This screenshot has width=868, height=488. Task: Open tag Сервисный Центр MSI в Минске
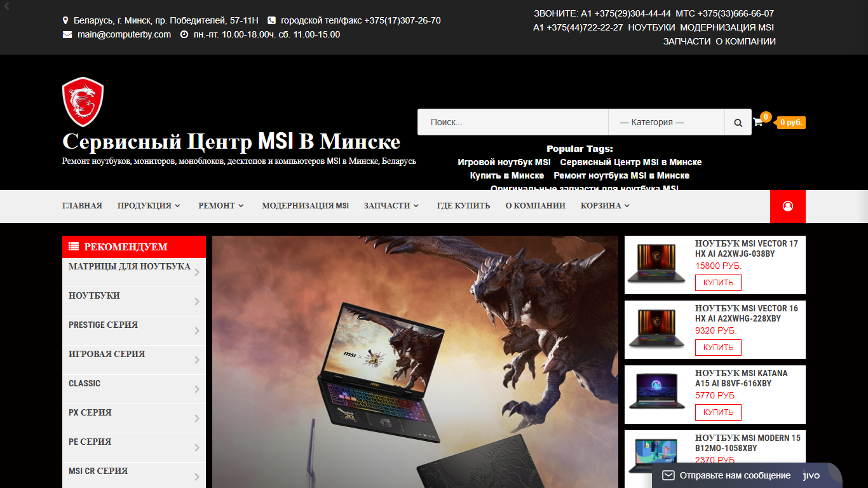pyautogui.click(x=631, y=162)
